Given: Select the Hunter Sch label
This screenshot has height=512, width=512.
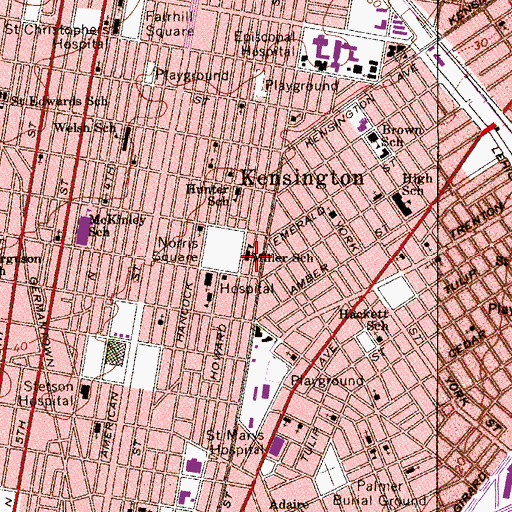Looking at the screenshot, I should [209, 195].
